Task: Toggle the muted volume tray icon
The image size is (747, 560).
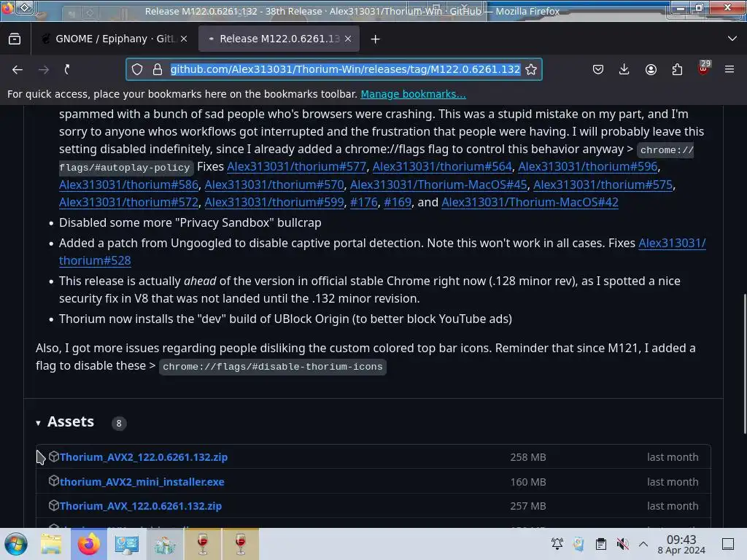Action: point(622,544)
